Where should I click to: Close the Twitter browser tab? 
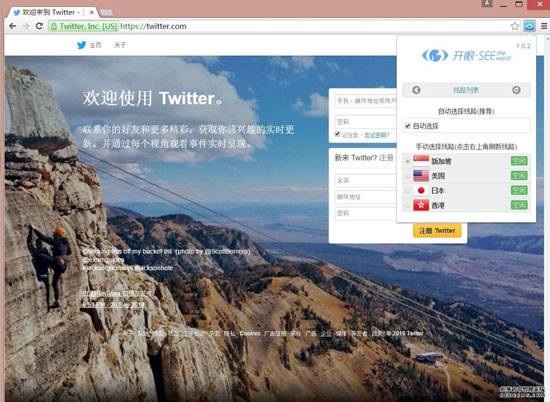point(92,12)
